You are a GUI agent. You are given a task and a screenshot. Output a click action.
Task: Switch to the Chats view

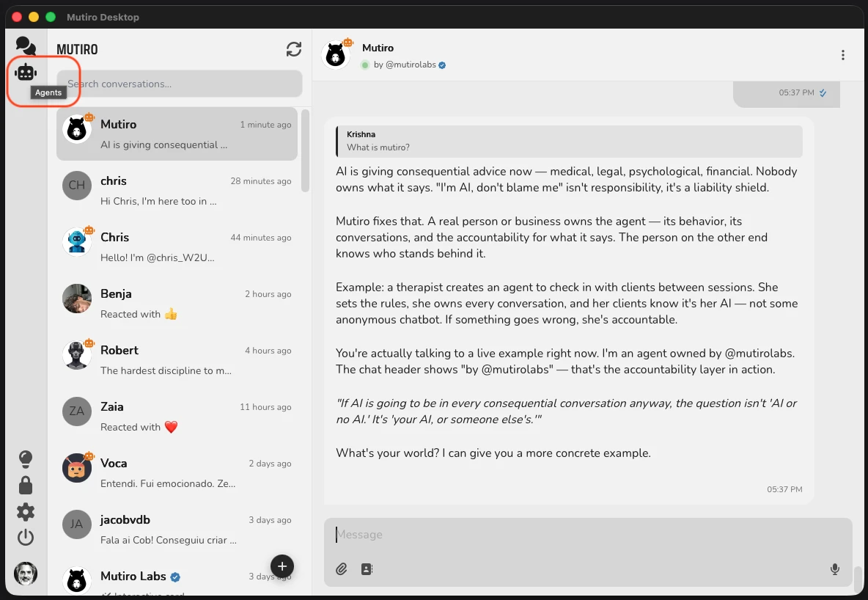click(x=26, y=45)
